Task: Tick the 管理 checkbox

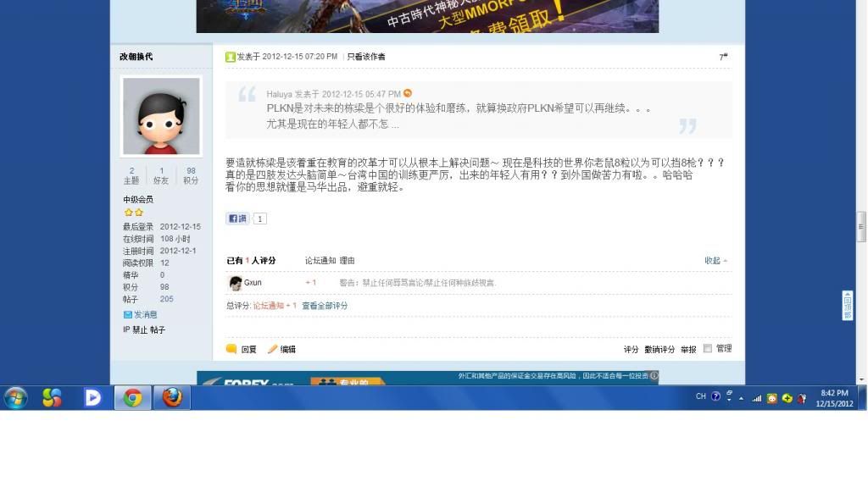Action: tap(708, 348)
